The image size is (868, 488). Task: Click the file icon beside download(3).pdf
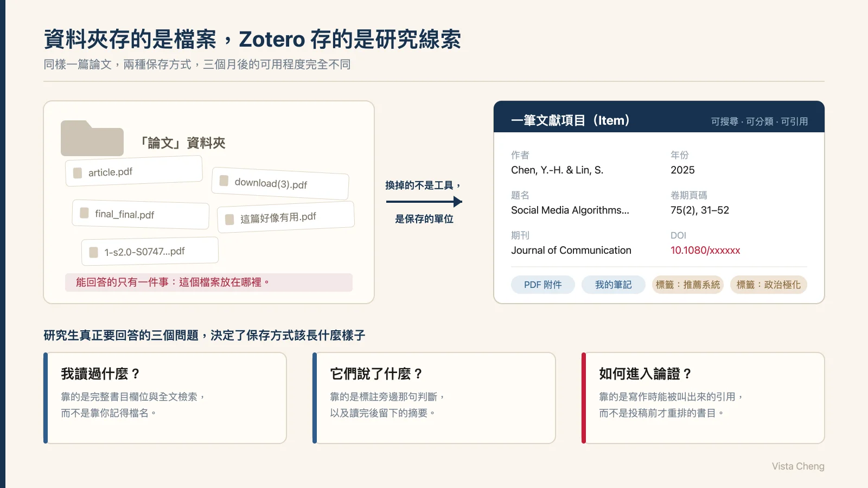pos(224,181)
